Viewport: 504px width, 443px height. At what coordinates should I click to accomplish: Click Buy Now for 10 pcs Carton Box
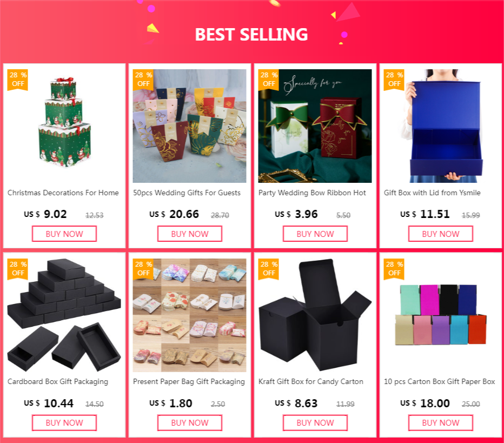(x=441, y=423)
